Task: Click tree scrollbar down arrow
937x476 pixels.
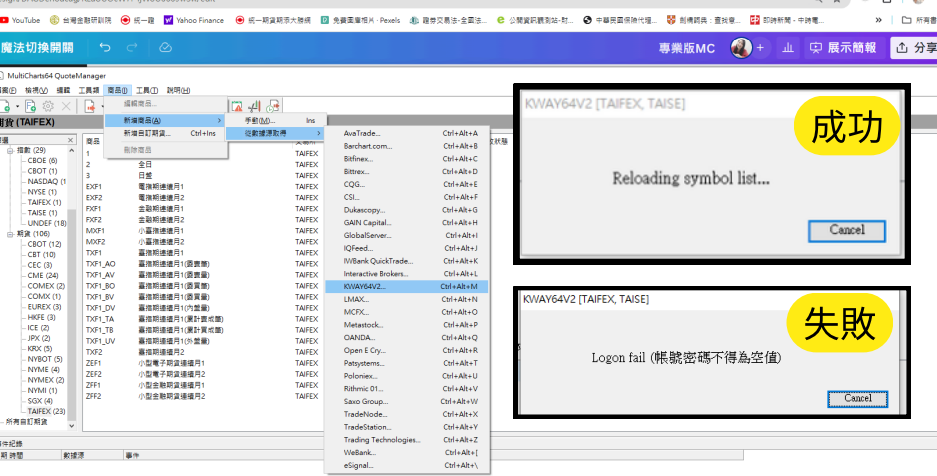Action: (72, 426)
